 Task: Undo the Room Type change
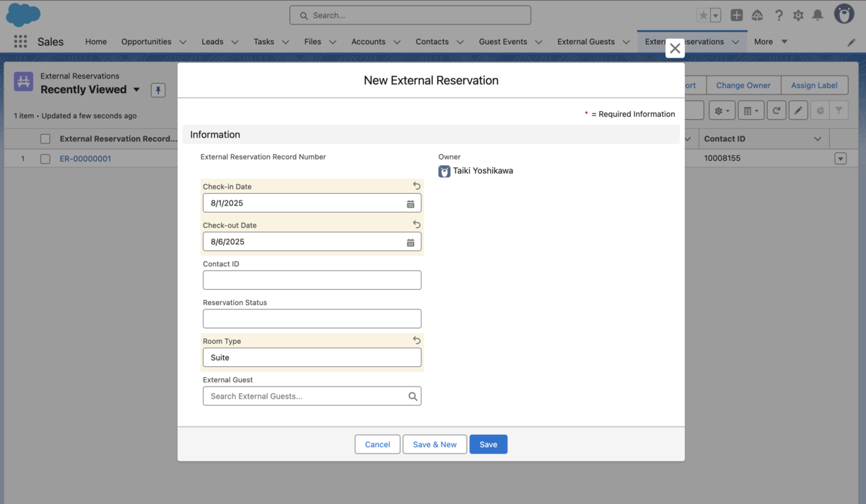click(x=416, y=340)
